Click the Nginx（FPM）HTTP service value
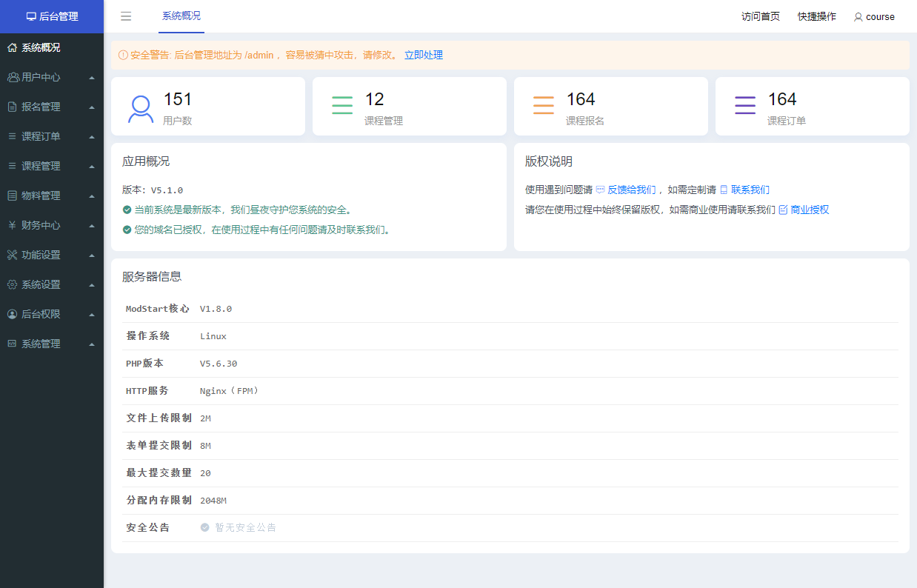This screenshot has height=588, width=917. [x=230, y=391]
